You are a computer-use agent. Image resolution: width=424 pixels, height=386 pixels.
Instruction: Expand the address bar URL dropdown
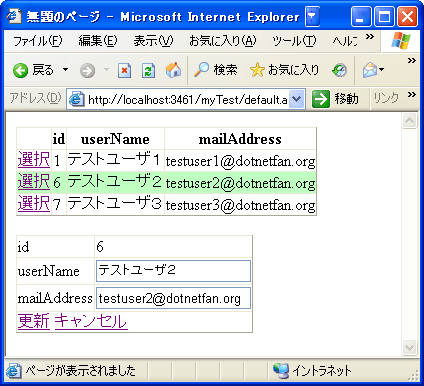point(296,99)
